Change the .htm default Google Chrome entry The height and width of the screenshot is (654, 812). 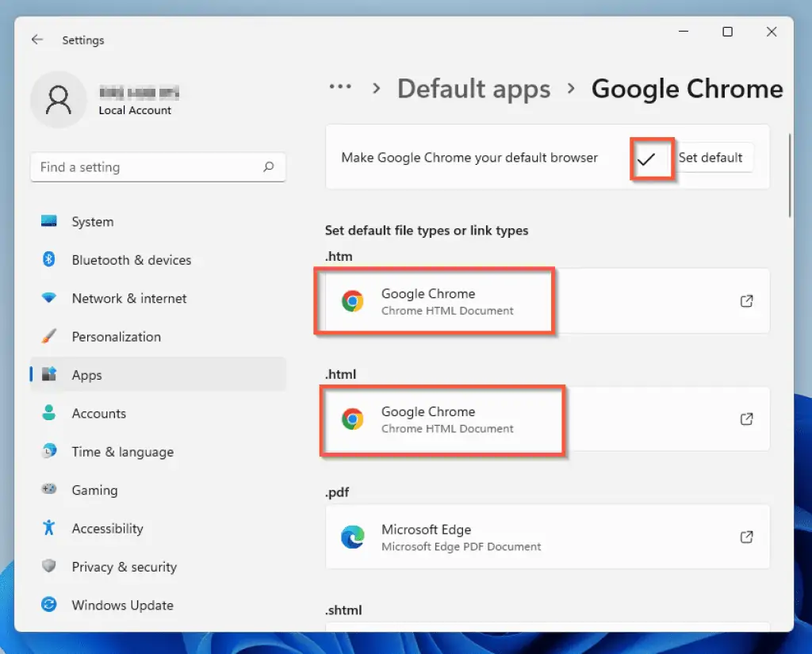click(547, 301)
